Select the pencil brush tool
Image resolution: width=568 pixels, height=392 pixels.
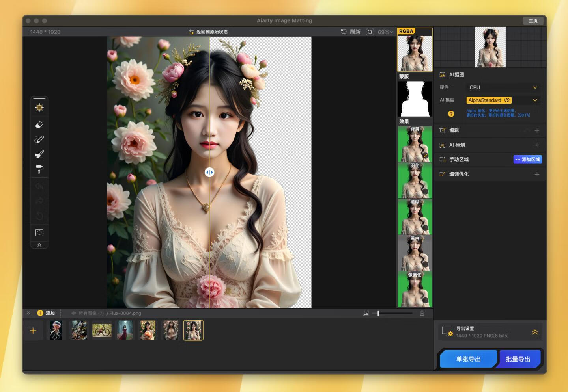[39, 139]
